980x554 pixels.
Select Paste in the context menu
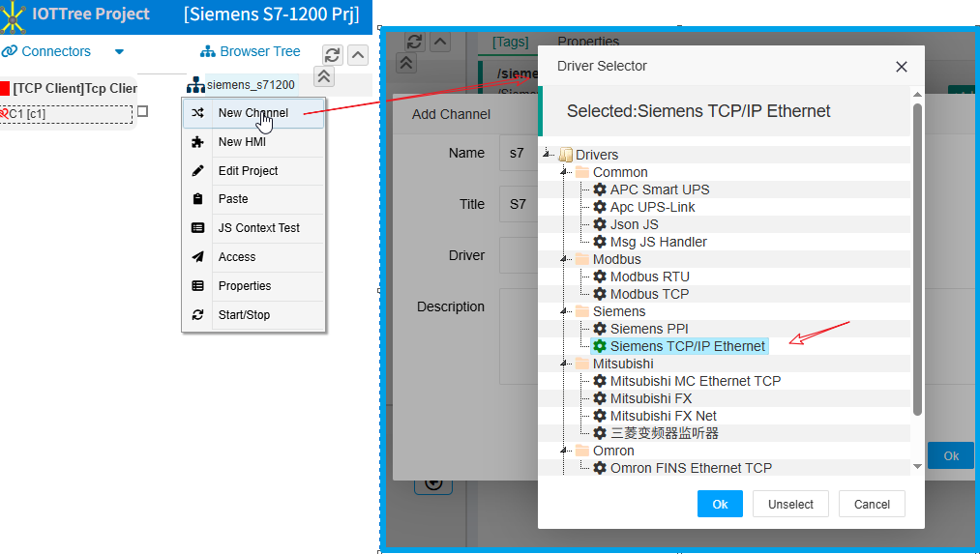tap(253, 198)
